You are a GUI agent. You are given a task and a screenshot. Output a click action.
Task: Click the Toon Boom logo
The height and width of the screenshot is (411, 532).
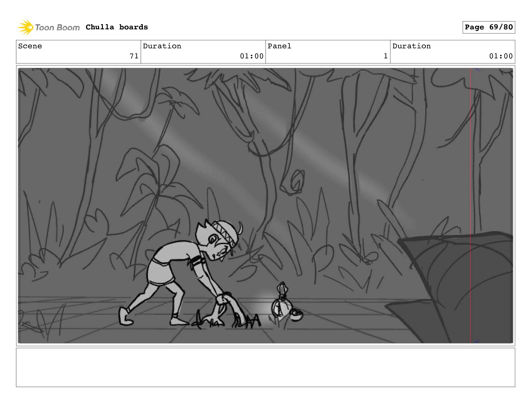48,27
